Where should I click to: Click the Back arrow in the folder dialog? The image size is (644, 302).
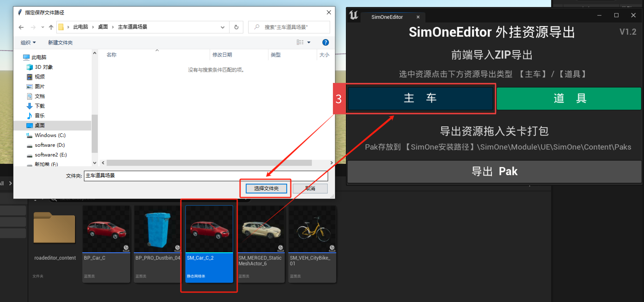point(21,27)
